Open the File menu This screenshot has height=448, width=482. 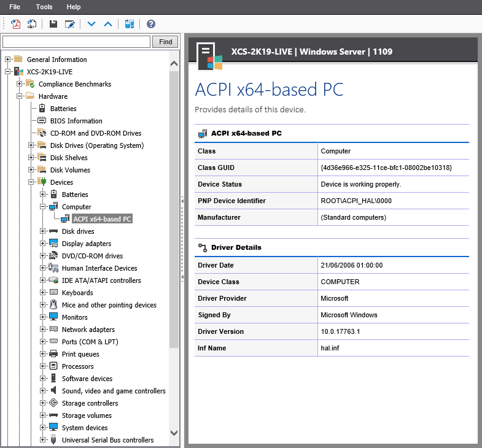(15, 7)
